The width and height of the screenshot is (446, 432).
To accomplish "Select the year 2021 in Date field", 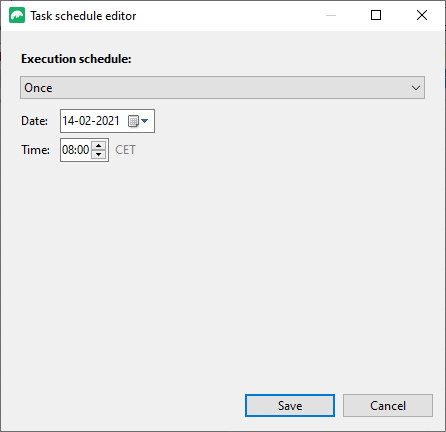I will point(106,121).
